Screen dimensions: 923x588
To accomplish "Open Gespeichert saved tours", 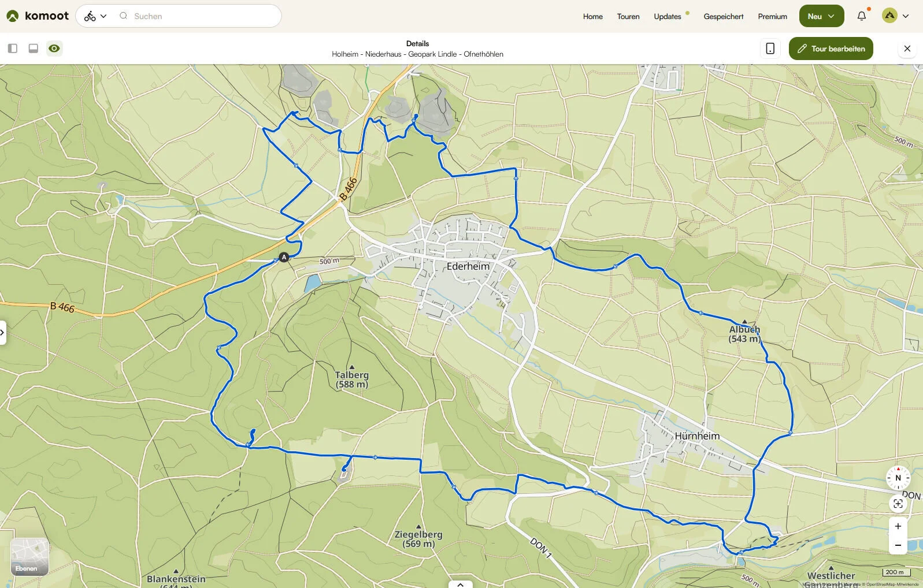I will [x=723, y=16].
